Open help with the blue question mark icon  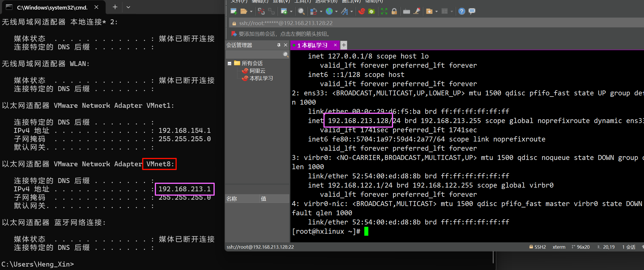462,11
